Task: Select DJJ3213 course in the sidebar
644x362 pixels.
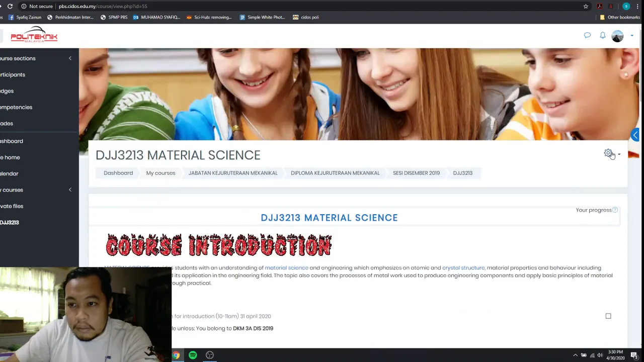Action: 10,222
